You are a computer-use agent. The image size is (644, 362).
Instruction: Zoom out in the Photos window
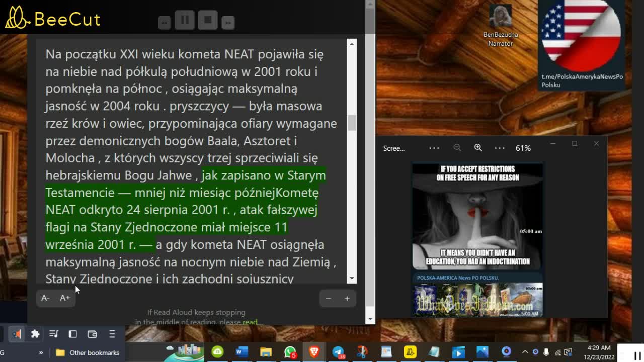pos(457,147)
